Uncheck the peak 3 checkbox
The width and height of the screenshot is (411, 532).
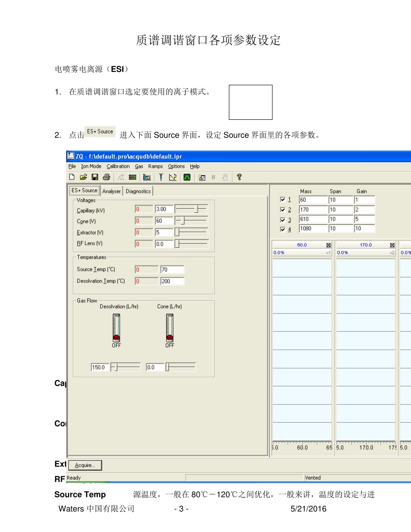coord(283,219)
